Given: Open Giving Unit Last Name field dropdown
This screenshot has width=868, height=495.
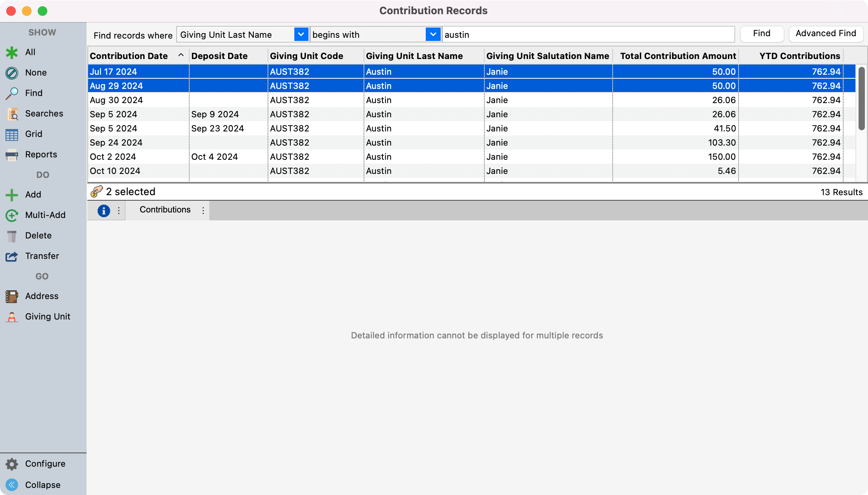Looking at the screenshot, I should pos(301,35).
